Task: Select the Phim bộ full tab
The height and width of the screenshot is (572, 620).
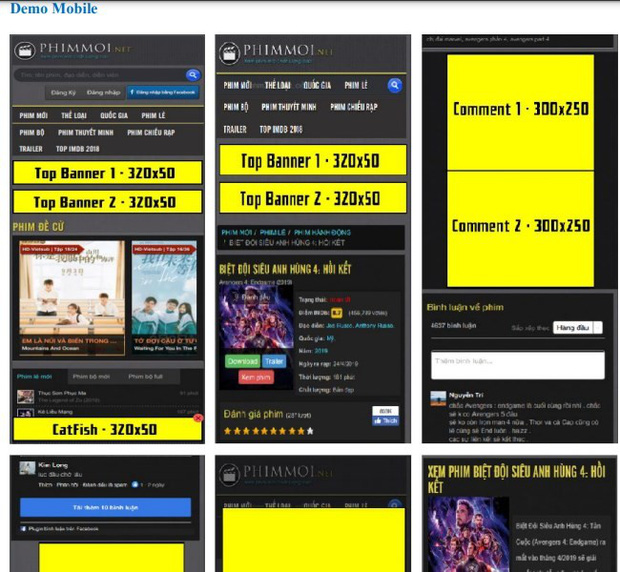Action: tap(146, 377)
